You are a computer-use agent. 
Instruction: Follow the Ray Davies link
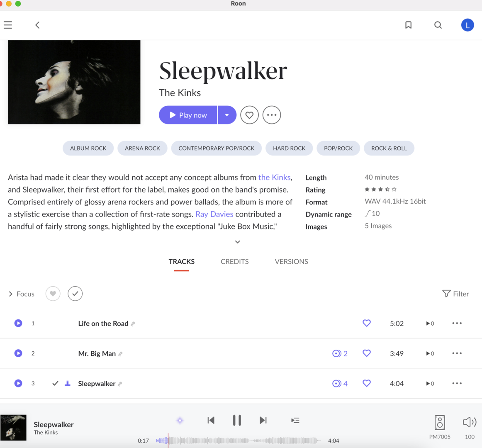click(214, 214)
